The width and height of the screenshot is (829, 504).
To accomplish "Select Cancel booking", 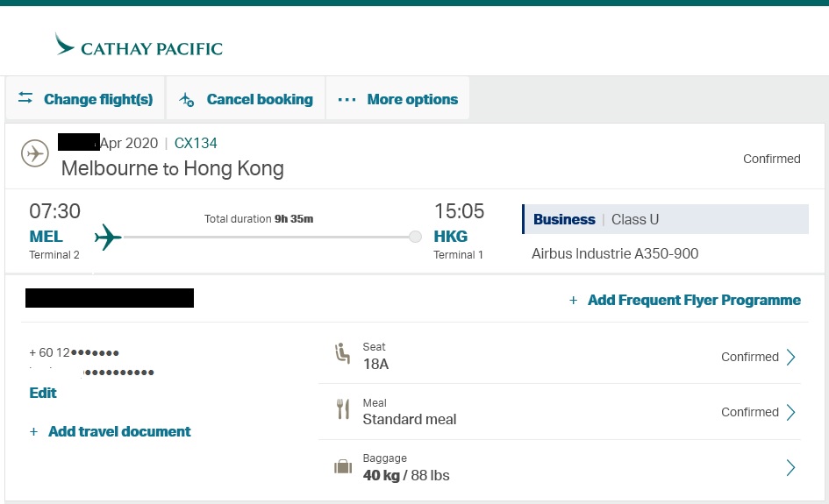I will coord(260,99).
